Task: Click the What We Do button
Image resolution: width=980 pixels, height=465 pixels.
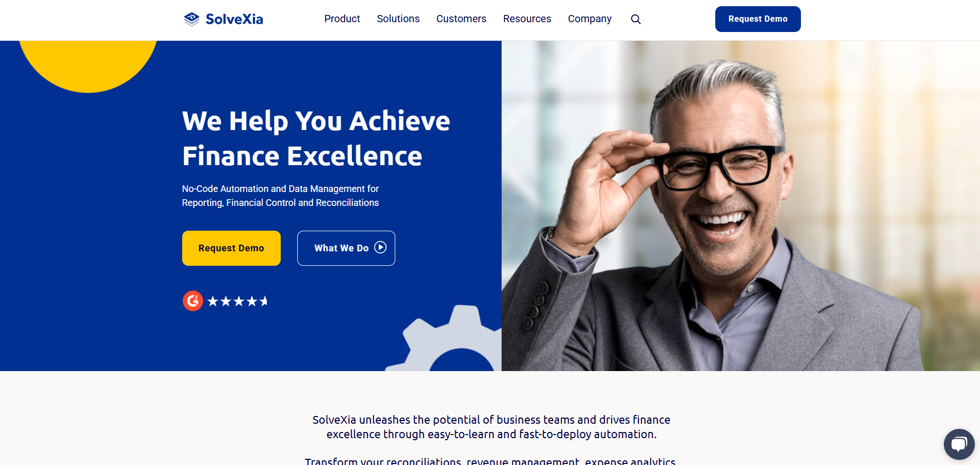Action: [346, 248]
